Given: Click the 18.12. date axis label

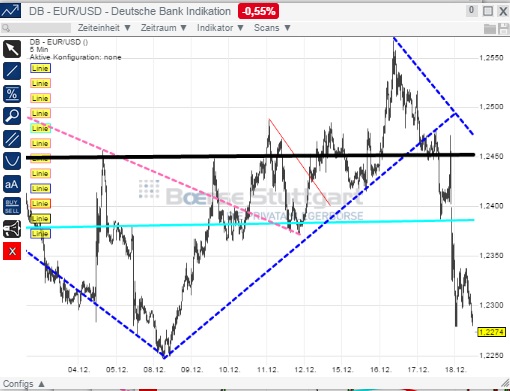Looking at the screenshot, I should [x=456, y=370].
